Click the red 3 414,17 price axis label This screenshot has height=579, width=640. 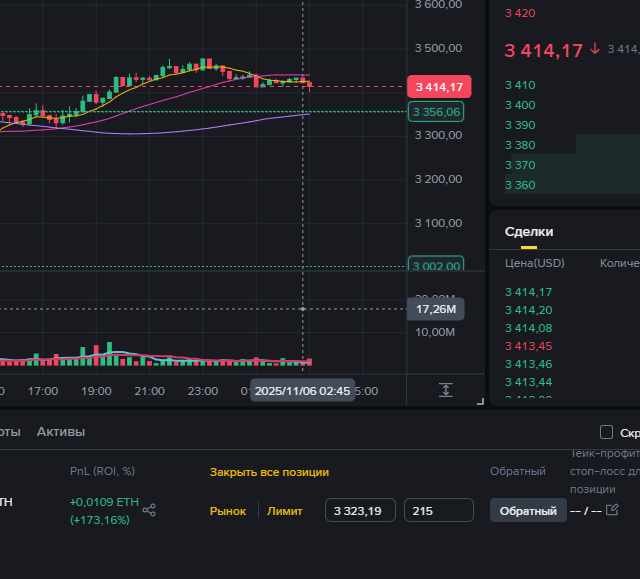(x=439, y=87)
